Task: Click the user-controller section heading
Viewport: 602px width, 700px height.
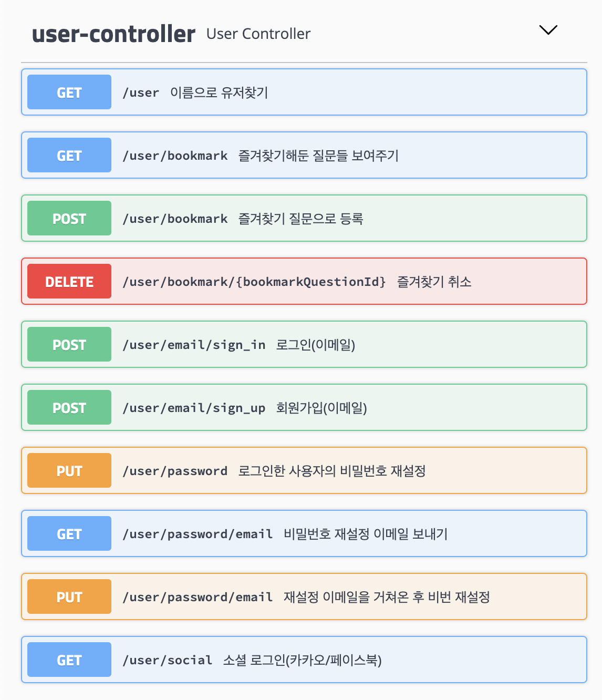Action: tap(113, 34)
